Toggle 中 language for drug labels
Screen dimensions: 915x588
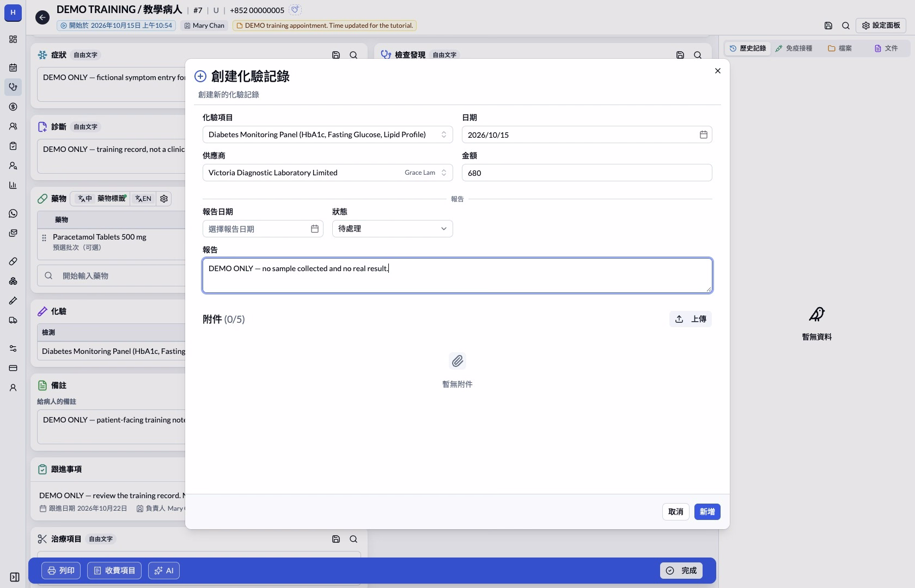coord(85,199)
